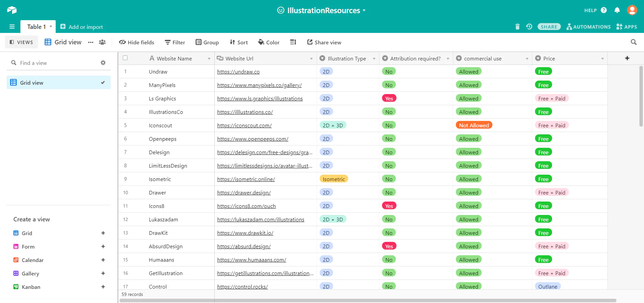Open Attribution required column dropdown arrow
This screenshot has height=303, width=644.
tap(448, 58)
